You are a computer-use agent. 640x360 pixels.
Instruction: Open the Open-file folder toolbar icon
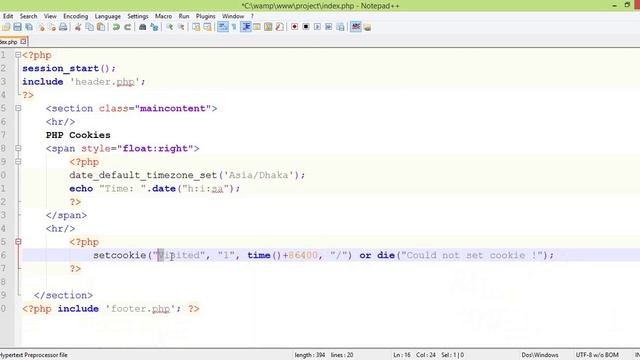click(x=6, y=27)
